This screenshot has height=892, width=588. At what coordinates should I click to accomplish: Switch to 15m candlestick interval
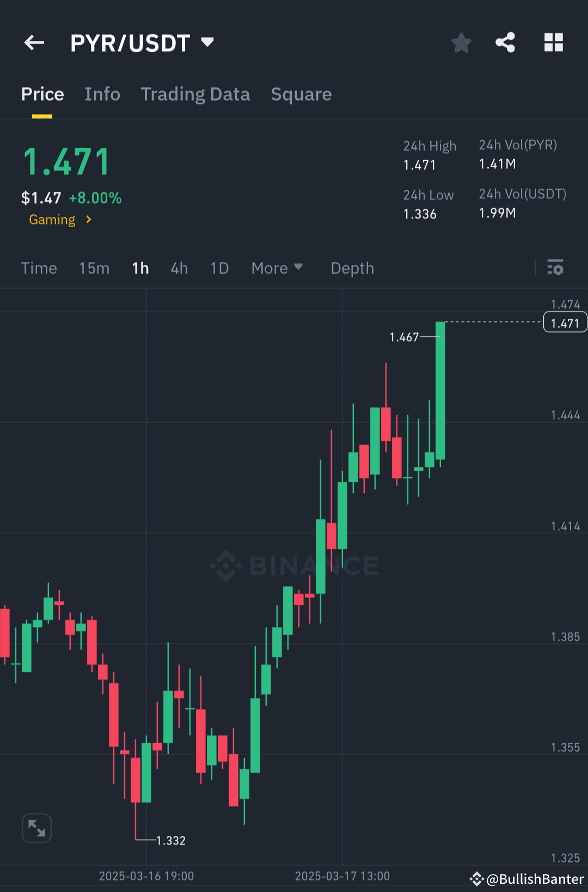tap(94, 268)
